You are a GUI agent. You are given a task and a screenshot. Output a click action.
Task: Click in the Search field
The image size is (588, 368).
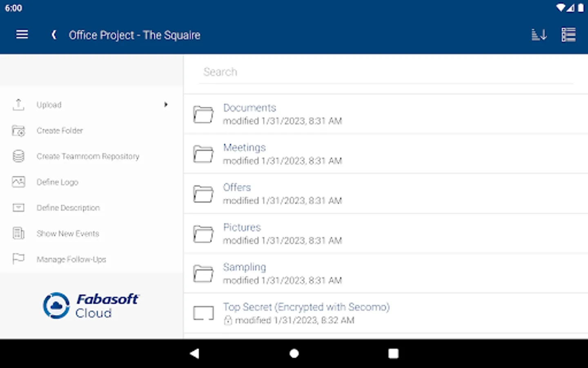click(386, 72)
